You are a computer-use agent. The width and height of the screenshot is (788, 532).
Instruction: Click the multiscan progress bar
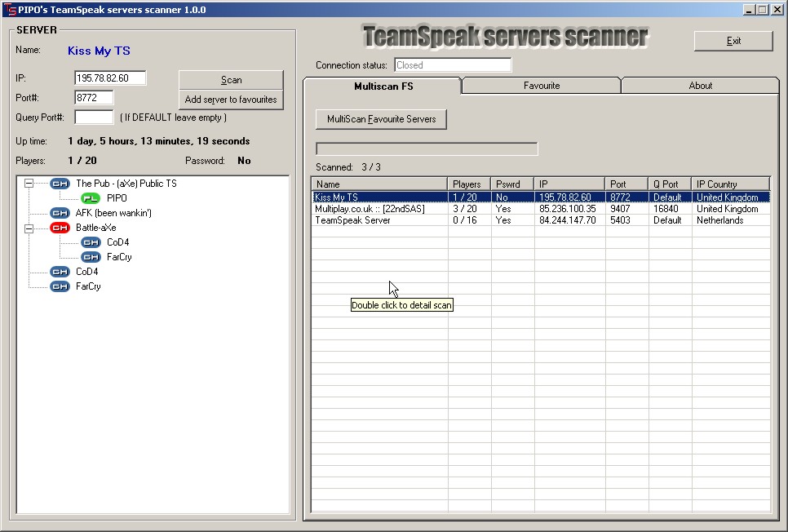pos(427,149)
